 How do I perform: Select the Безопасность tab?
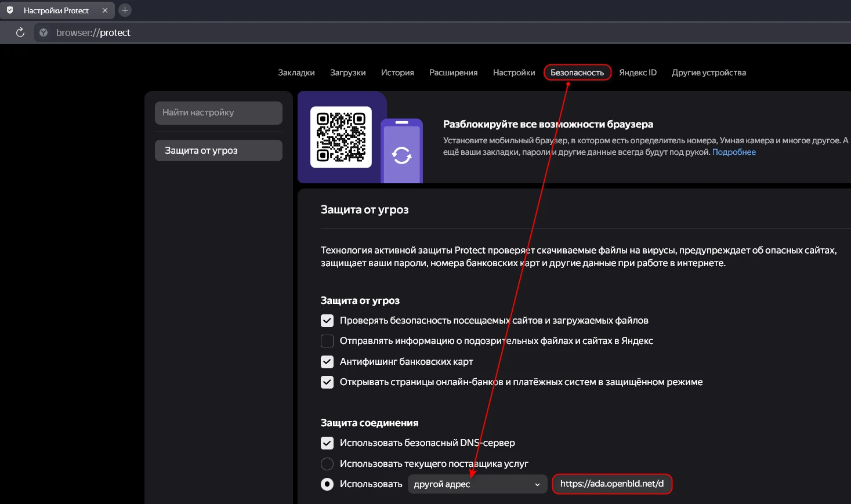click(577, 72)
